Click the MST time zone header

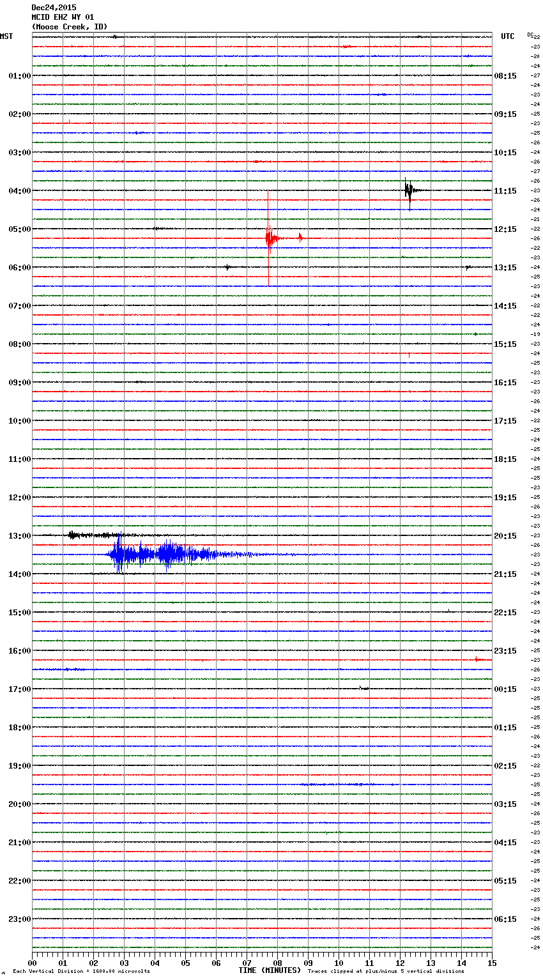[x=6, y=36]
